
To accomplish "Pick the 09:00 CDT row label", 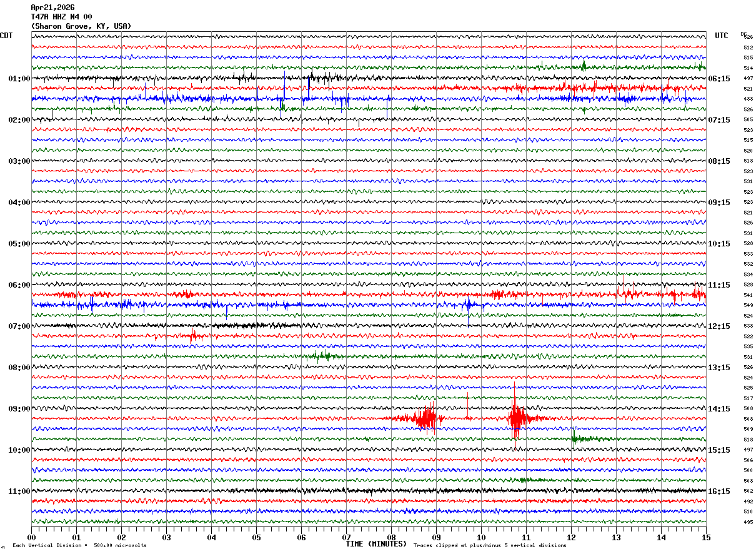I will point(19,409).
